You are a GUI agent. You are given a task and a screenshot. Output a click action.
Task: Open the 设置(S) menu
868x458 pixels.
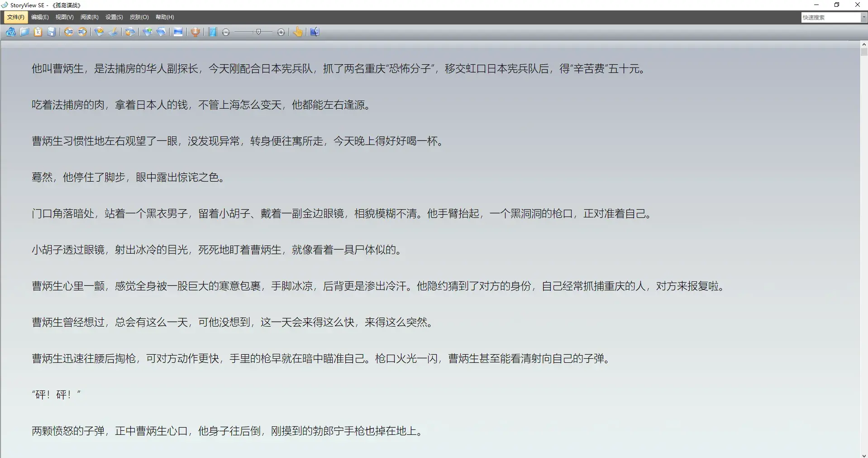coord(114,17)
